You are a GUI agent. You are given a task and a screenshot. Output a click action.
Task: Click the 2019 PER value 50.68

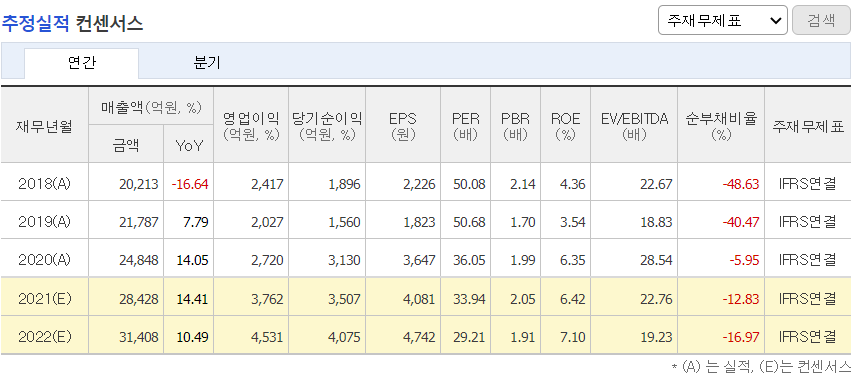click(x=469, y=222)
